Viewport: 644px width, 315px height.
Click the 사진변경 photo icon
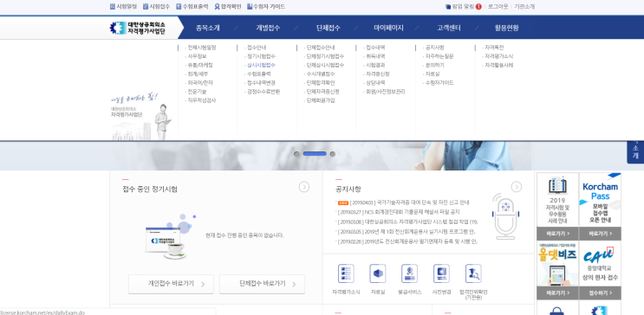441,273
